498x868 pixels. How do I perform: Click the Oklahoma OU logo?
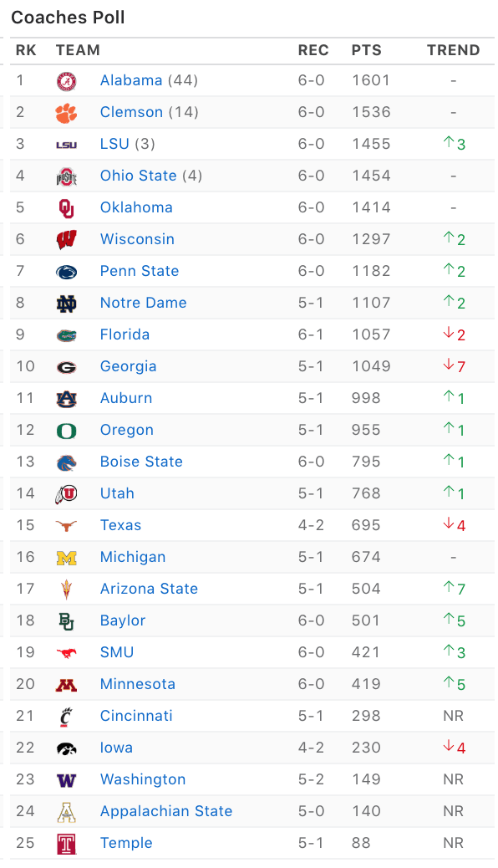click(66, 208)
